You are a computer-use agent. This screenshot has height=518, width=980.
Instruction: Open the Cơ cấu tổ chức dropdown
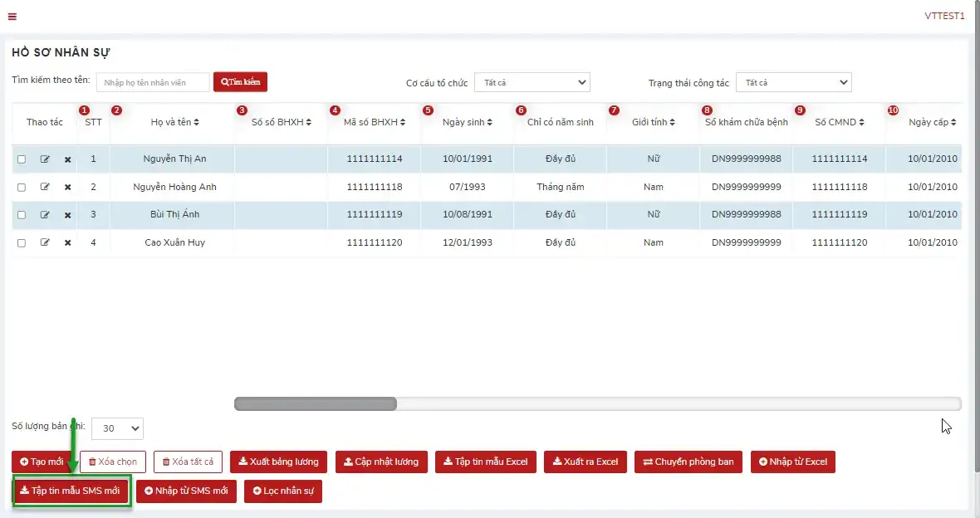(x=532, y=82)
